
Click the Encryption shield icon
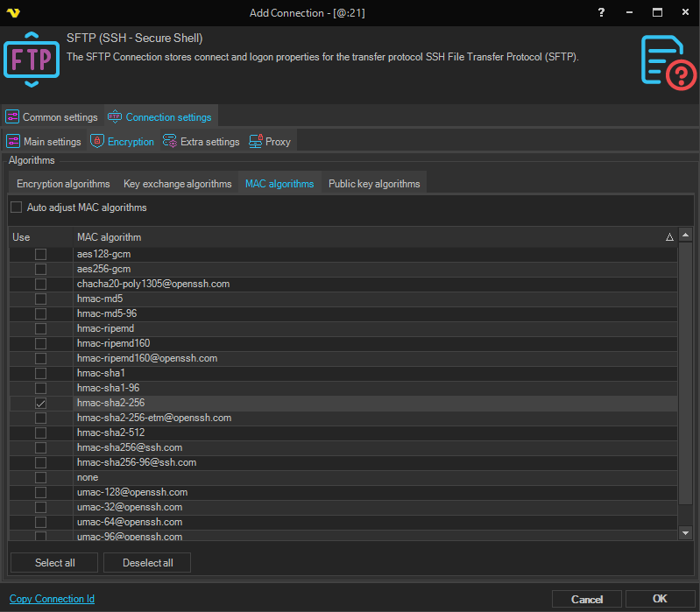(97, 142)
